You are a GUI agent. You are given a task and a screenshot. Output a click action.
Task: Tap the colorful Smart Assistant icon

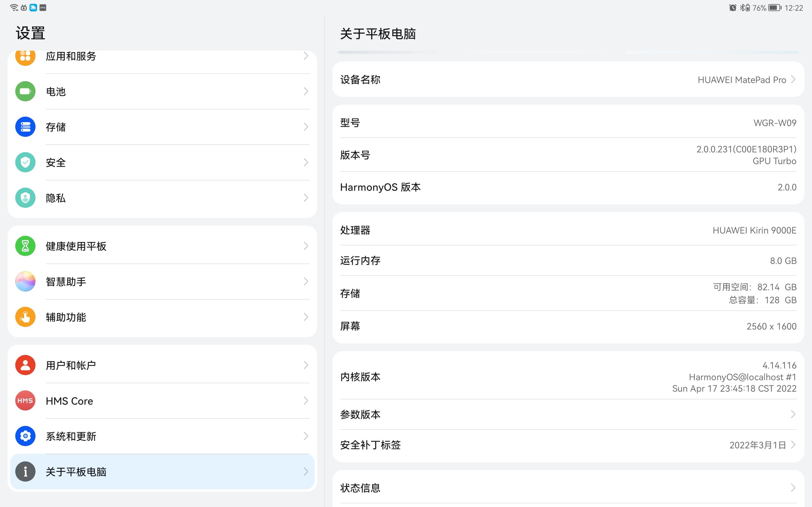(x=25, y=281)
